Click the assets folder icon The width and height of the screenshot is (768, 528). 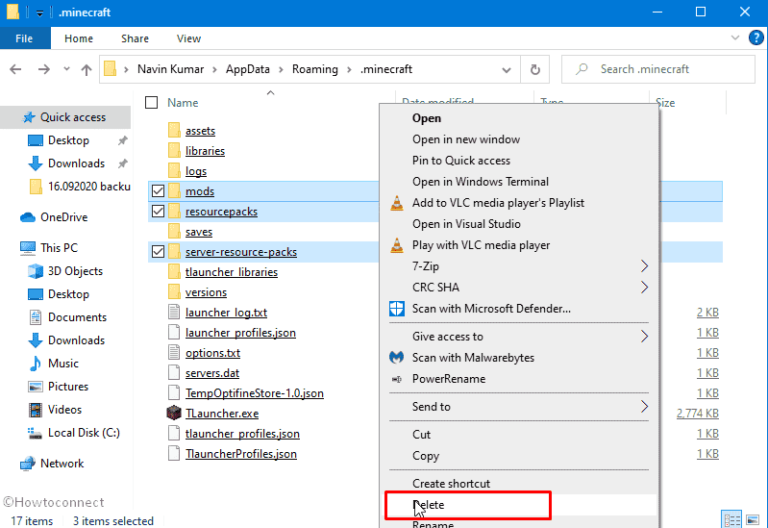174,130
